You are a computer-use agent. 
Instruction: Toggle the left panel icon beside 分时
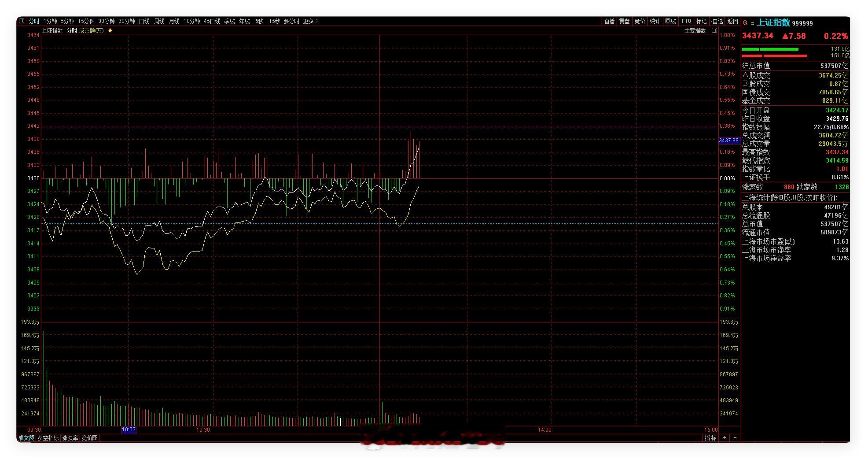(x=22, y=21)
